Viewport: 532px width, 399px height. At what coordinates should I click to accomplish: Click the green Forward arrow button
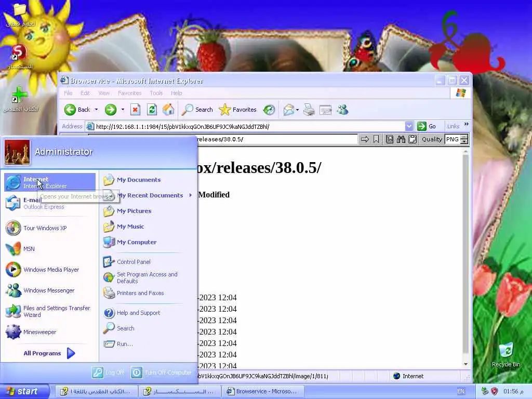[111, 110]
